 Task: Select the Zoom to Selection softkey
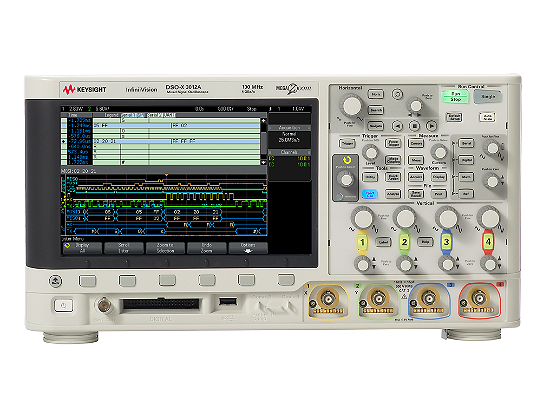(165, 248)
